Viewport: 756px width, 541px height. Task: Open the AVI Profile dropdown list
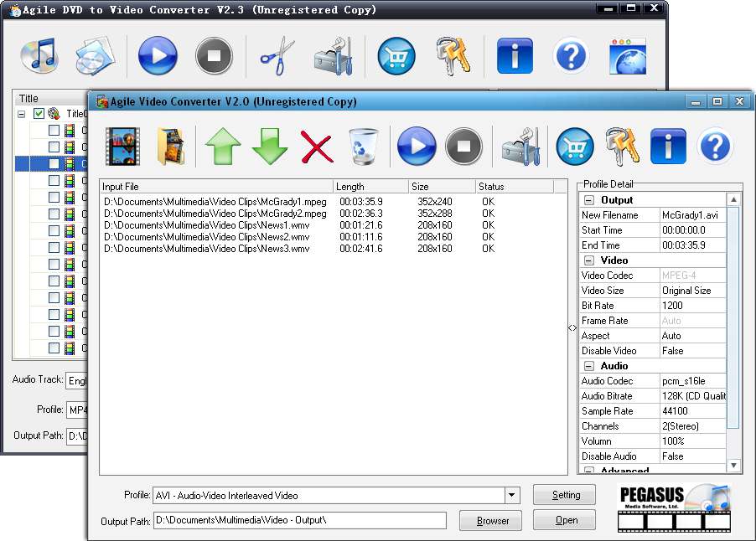511,495
